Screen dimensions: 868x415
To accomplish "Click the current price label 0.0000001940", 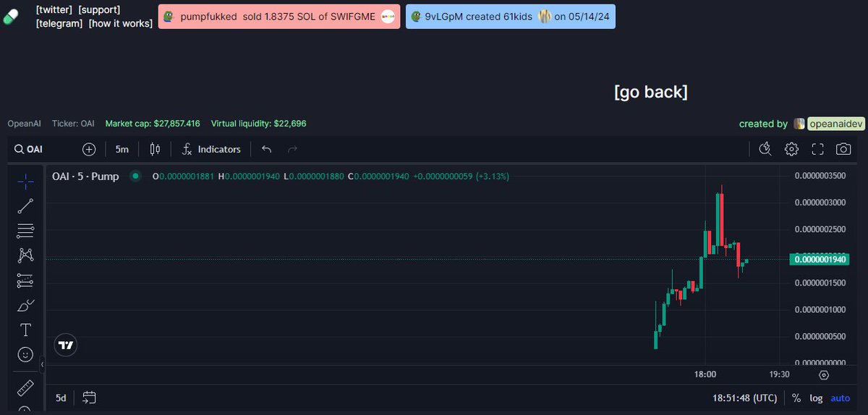I will click(x=820, y=259).
